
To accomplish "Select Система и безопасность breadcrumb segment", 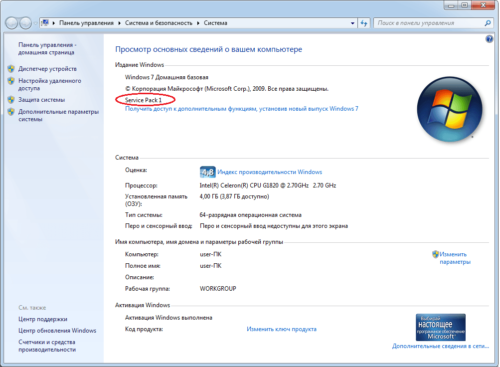I will point(159,23).
